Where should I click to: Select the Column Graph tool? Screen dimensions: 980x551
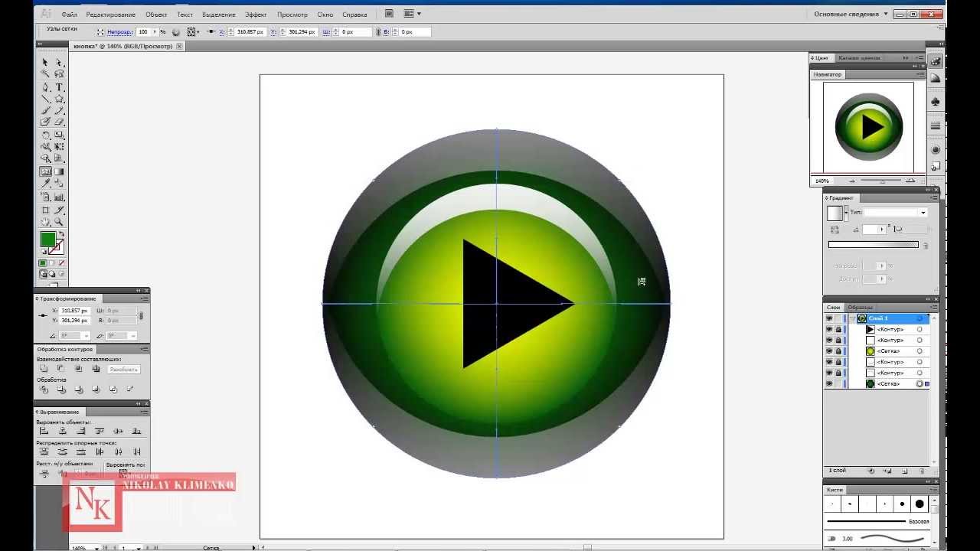59,197
